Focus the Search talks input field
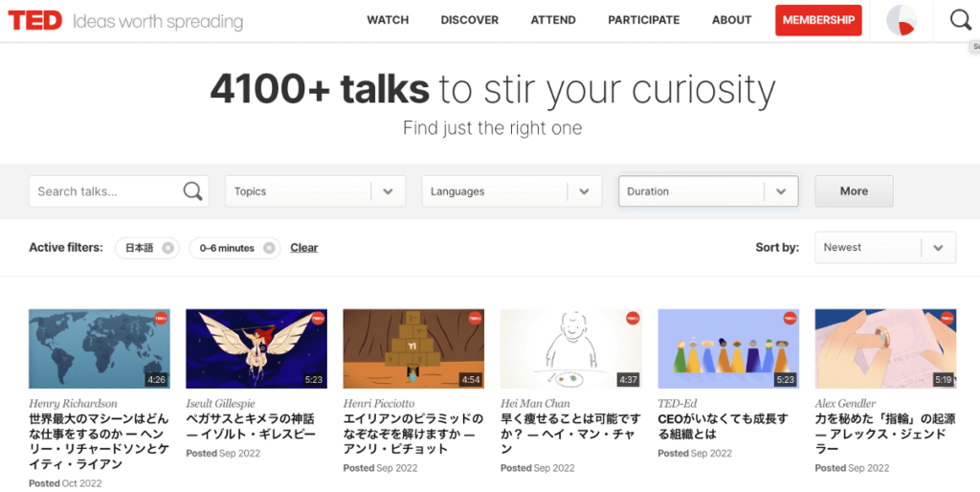The image size is (980, 492). click(105, 191)
